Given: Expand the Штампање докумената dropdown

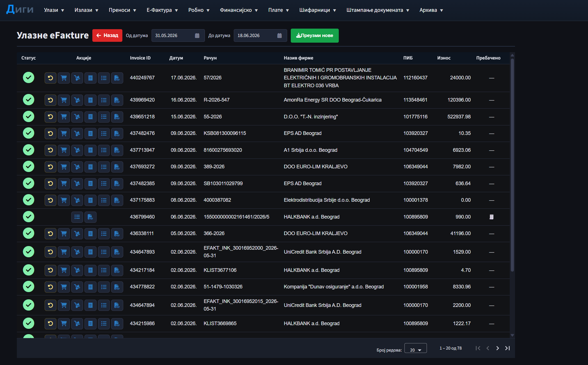Looking at the screenshot, I should [378, 10].
